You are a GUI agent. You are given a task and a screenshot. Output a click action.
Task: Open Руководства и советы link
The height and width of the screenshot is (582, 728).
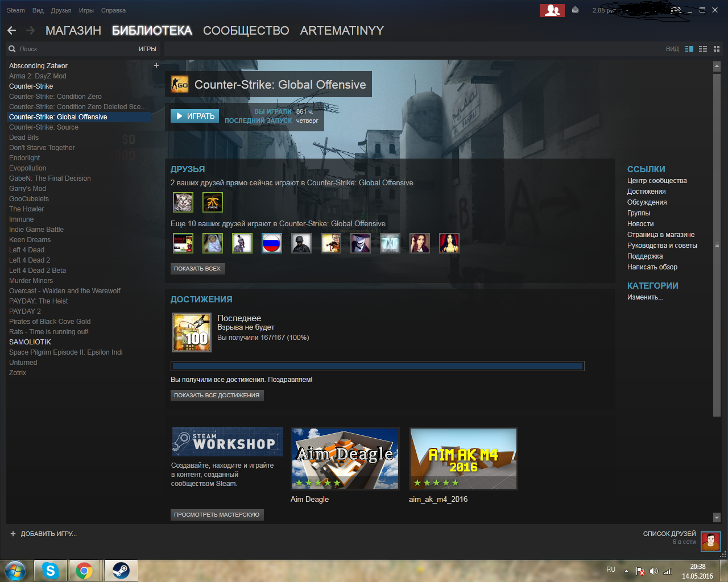pos(662,246)
